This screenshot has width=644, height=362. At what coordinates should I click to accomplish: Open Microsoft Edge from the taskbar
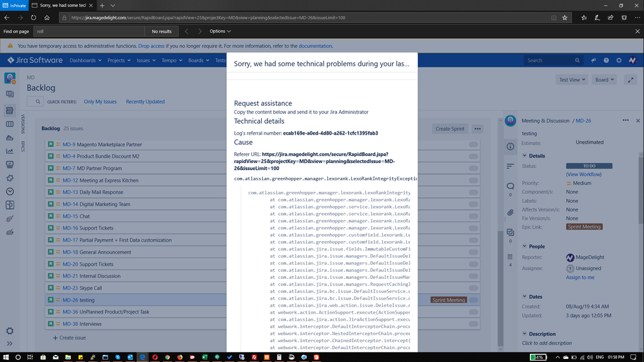(142, 357)
